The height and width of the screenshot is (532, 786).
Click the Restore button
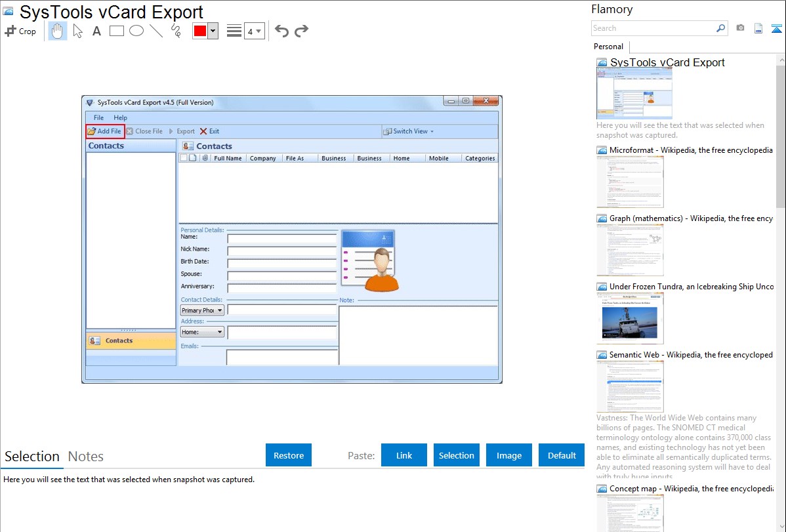point(289,455)
